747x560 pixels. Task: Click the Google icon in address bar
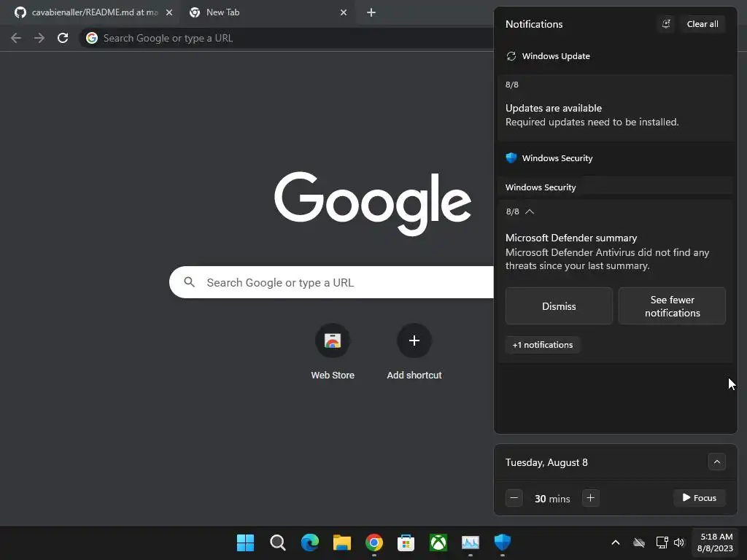pyautogui.click(x=92, y=38)
